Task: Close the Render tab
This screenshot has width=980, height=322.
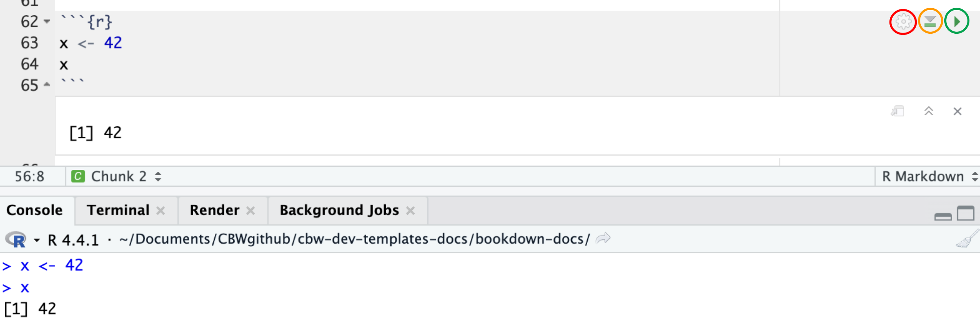Action: click(252, 211)
